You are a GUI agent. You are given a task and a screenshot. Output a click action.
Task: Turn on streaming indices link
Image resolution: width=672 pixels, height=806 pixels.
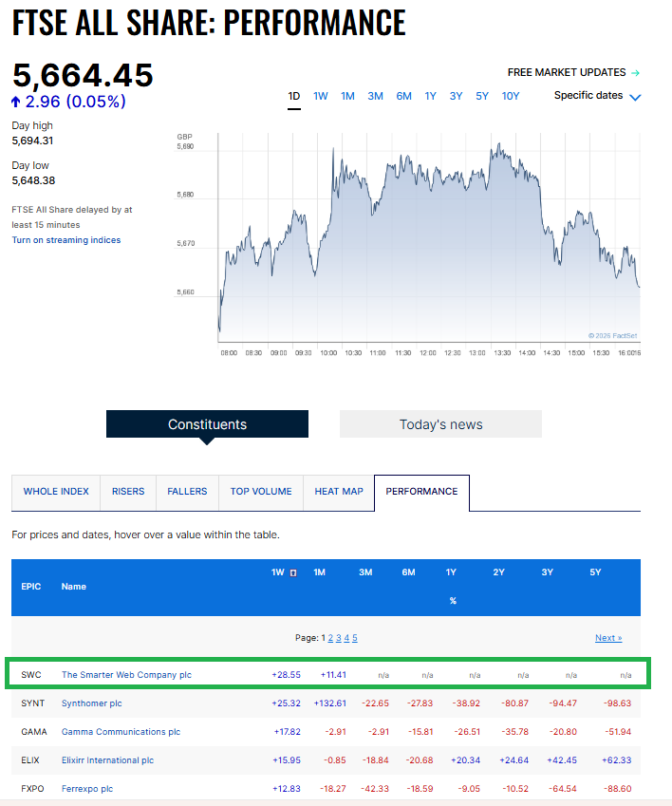(x=66, y=240)
